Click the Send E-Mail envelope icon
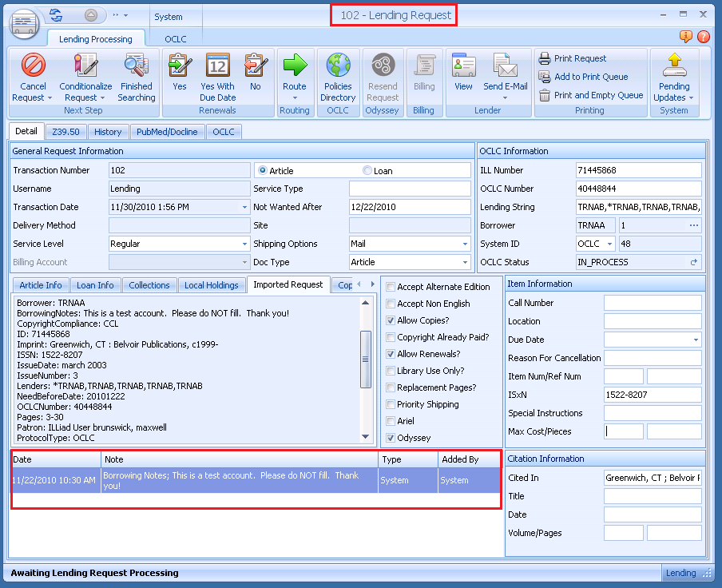This screenshot has width=722, height=588. [505, 66]
